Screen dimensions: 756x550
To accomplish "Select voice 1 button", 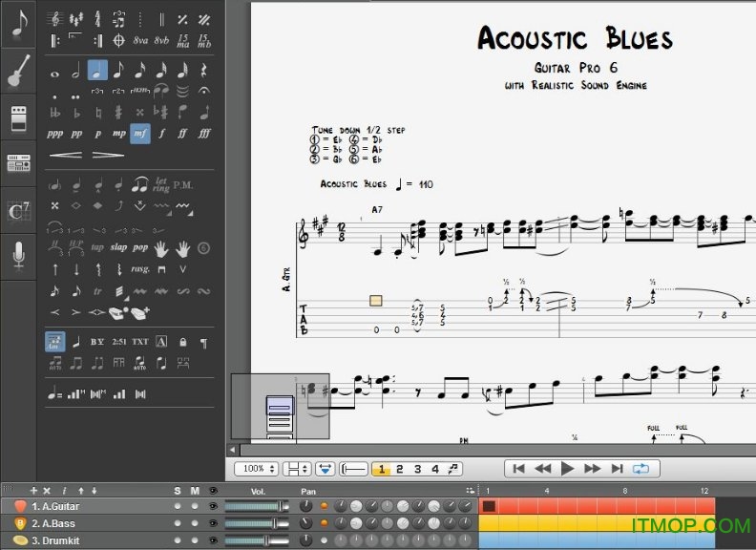I will tap(382, 469).
